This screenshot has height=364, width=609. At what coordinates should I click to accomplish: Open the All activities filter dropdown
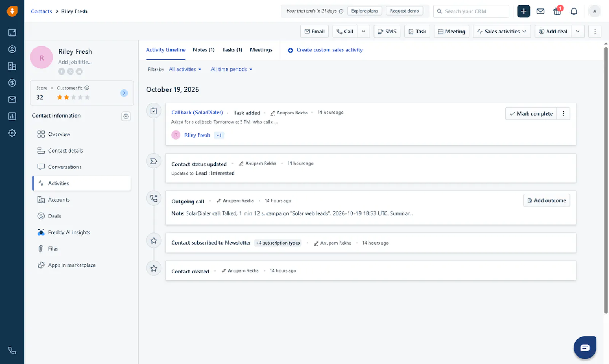click(185, 69)
